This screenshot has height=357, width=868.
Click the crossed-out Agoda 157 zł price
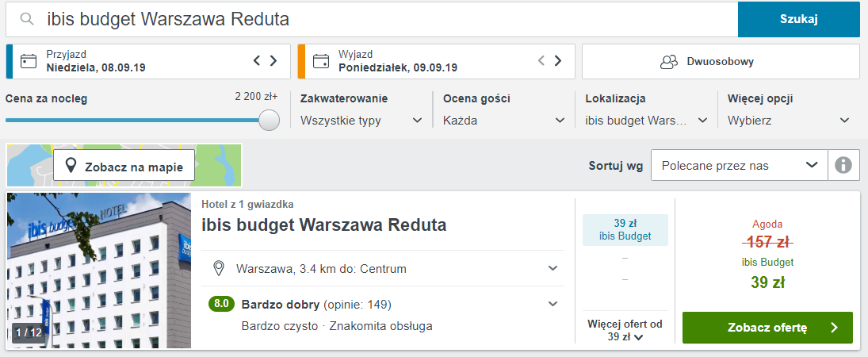coord(767,242)
